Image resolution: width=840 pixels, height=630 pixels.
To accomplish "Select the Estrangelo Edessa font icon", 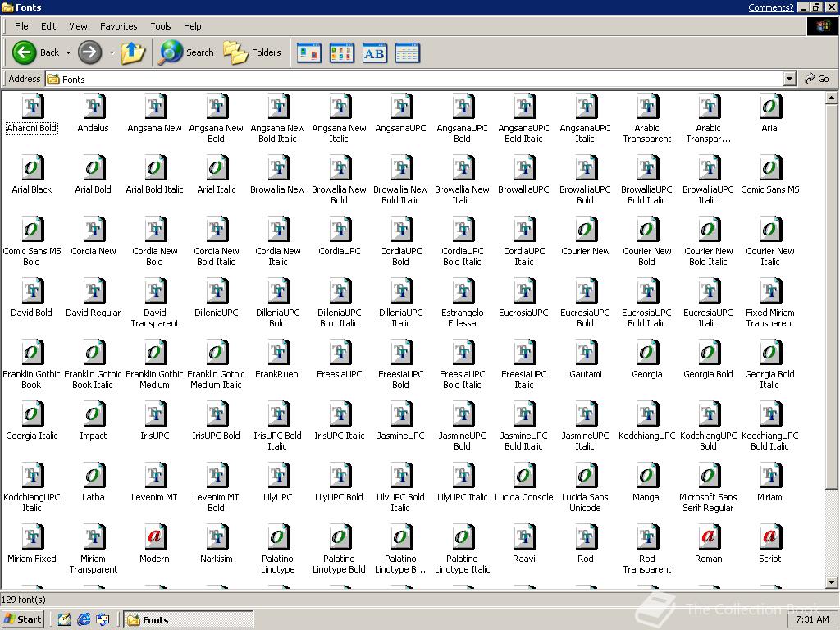I will click(463, 291).
